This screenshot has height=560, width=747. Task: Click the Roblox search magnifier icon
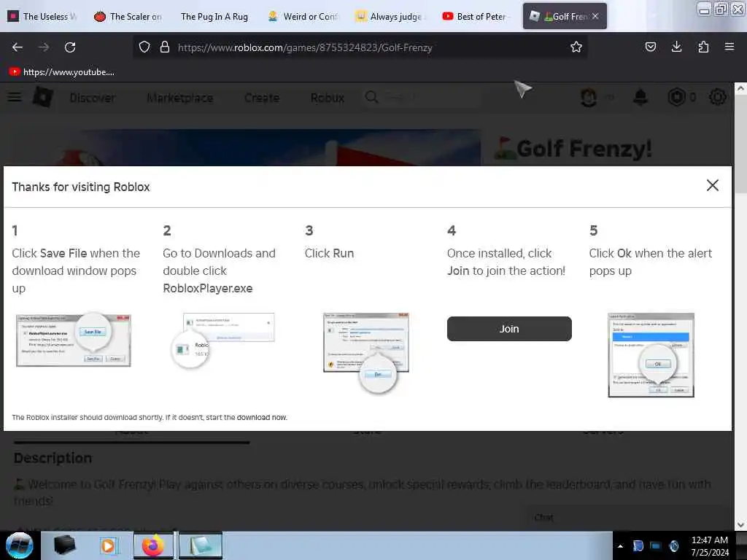click(x=371, y=97)
